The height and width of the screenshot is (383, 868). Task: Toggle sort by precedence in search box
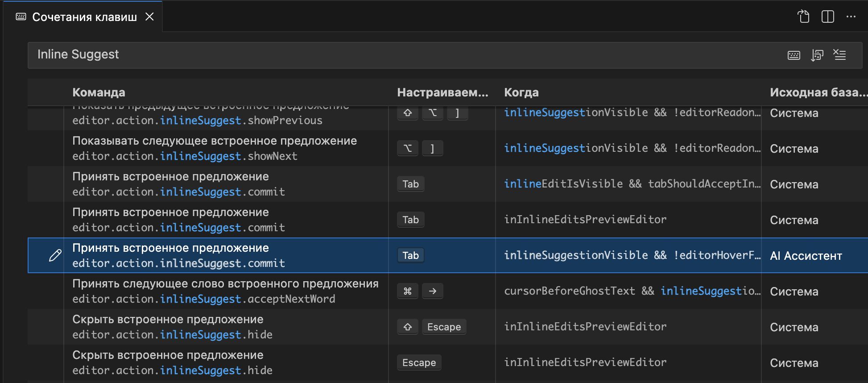click(x=817, y=55)
